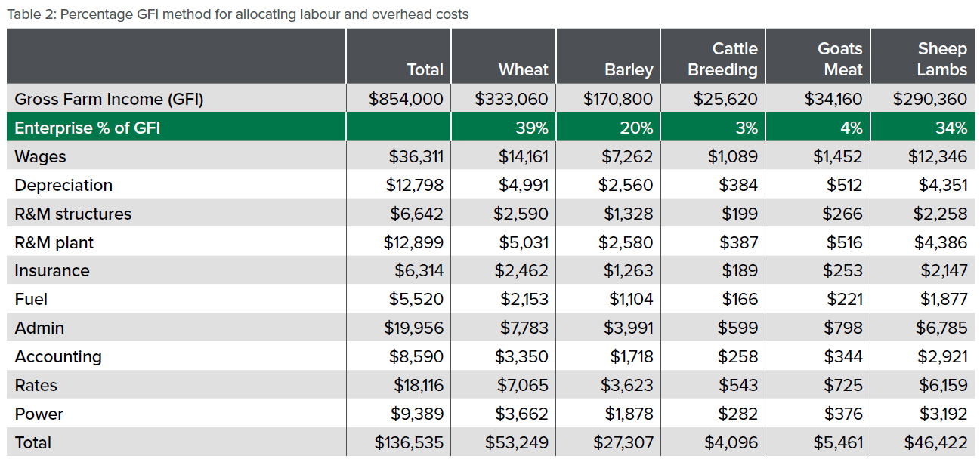Select the Enterprise % of GFI row label
980x462 pixels.
click(x=88, y=128)
